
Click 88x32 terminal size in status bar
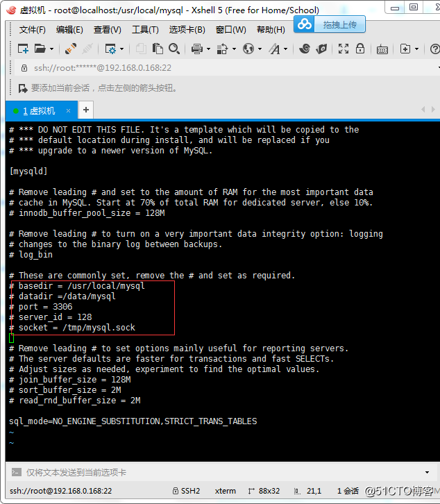click(x=264, y=491)
